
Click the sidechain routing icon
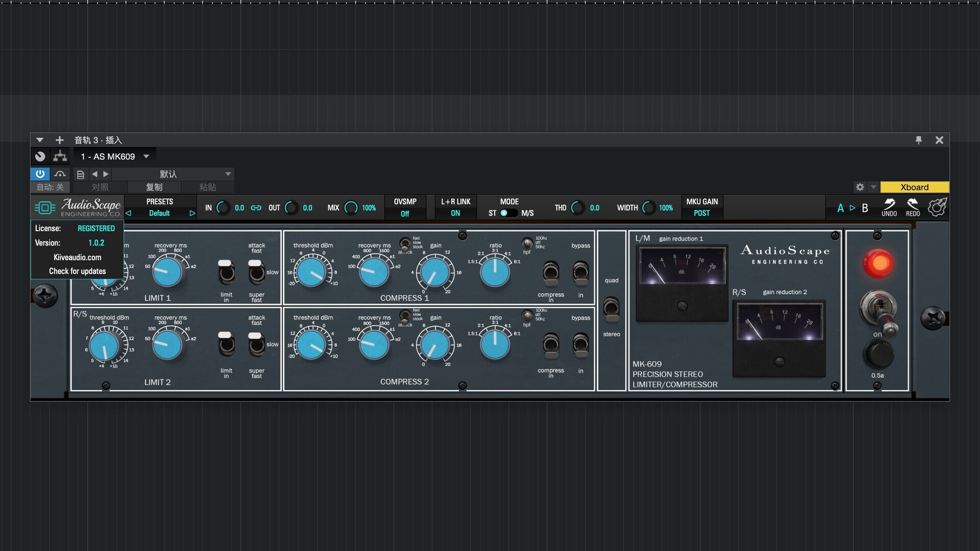point(60,156)
